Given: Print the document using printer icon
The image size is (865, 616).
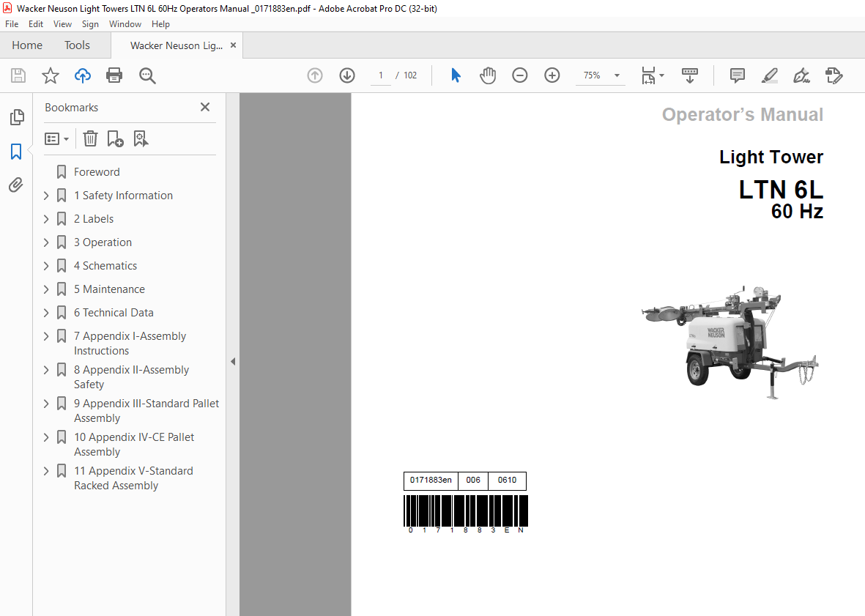Looking at the screenshot, I should click(x=114, y=75).
